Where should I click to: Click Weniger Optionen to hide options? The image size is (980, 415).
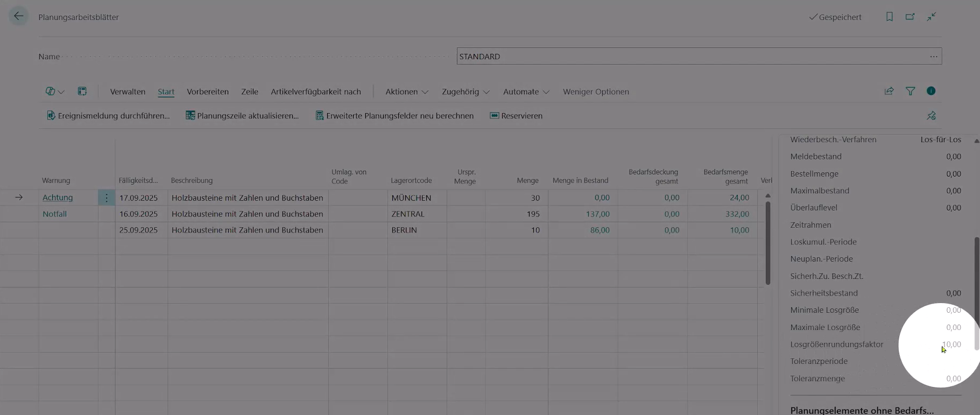click(596, 92)
